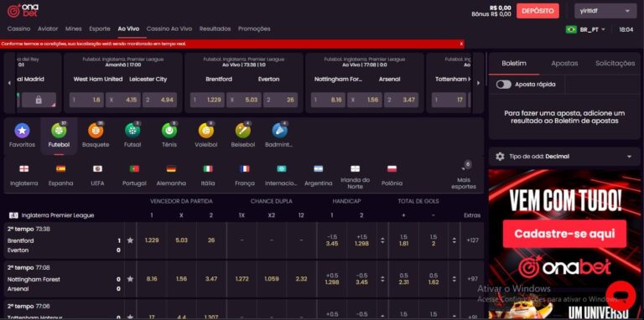
Task: Change handicap line for Nottingham Forest match
Action: point(382,279)
